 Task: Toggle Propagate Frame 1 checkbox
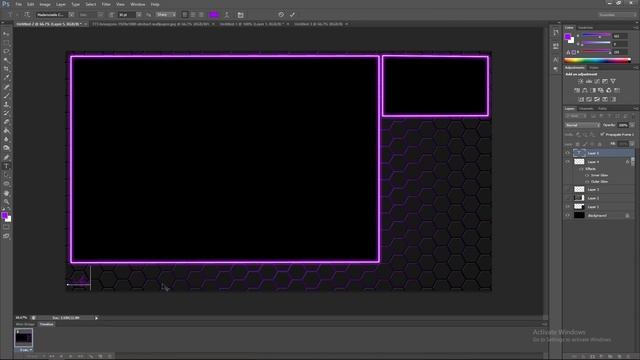(602, 134)
